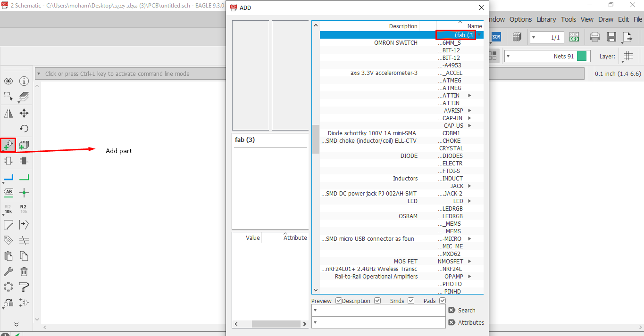Expand the JACK library entry

pyautogui.click(x=469, y=186)
